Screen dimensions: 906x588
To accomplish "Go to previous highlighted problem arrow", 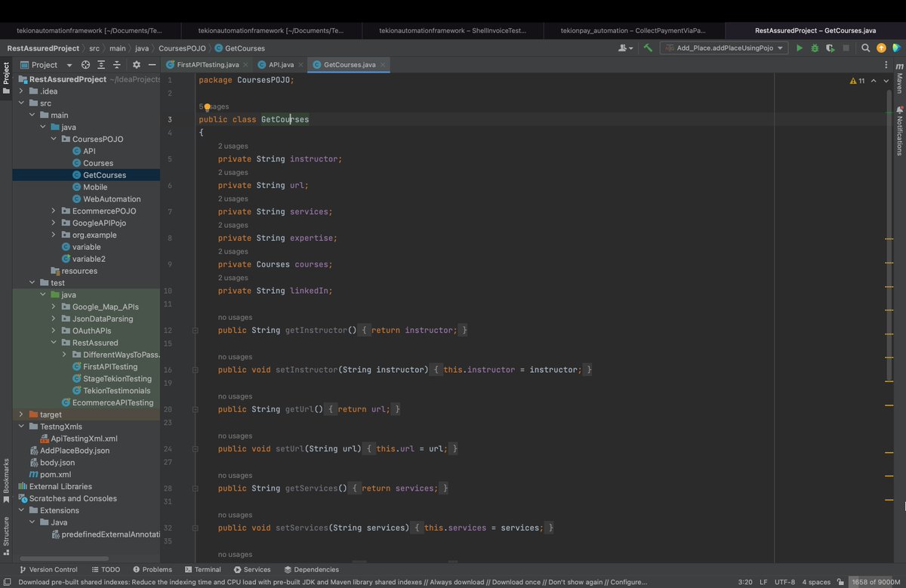I will click(874, 80).
